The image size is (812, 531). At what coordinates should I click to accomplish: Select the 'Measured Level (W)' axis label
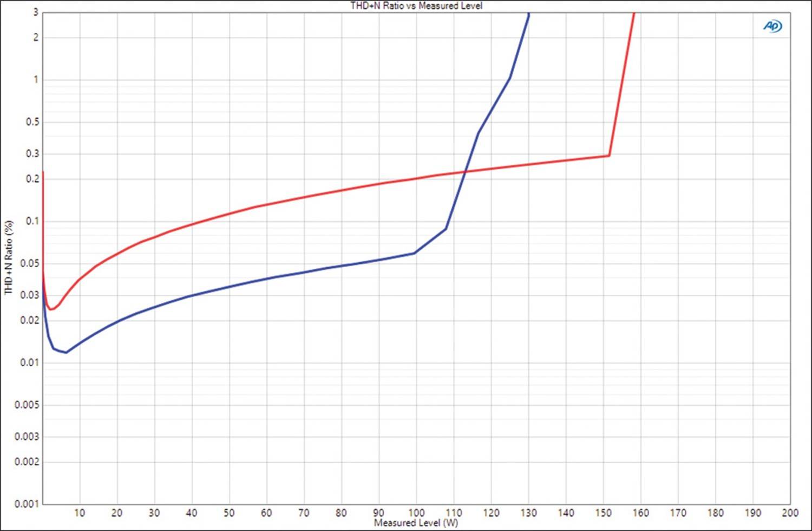(416, 523)
